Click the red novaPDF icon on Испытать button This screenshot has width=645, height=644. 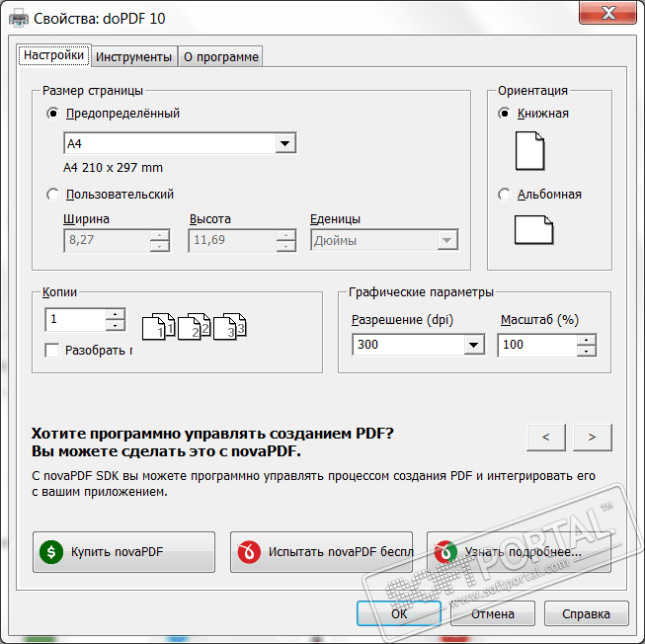point(249,552)
